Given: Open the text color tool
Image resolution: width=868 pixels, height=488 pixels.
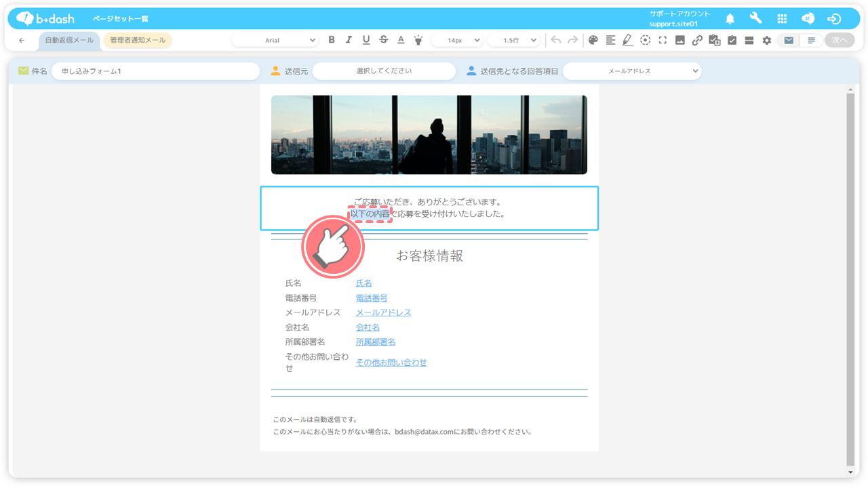Looking at the screenshot, I should tap(401, 40).
